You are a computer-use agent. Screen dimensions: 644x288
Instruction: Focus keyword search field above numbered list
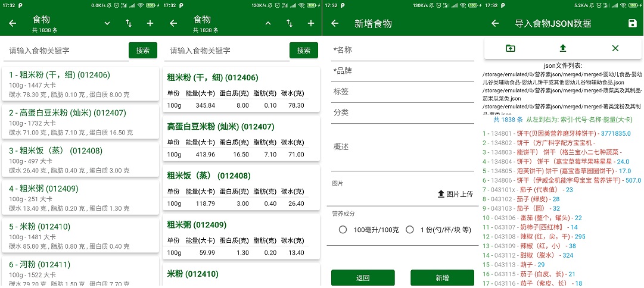(66, 51)
